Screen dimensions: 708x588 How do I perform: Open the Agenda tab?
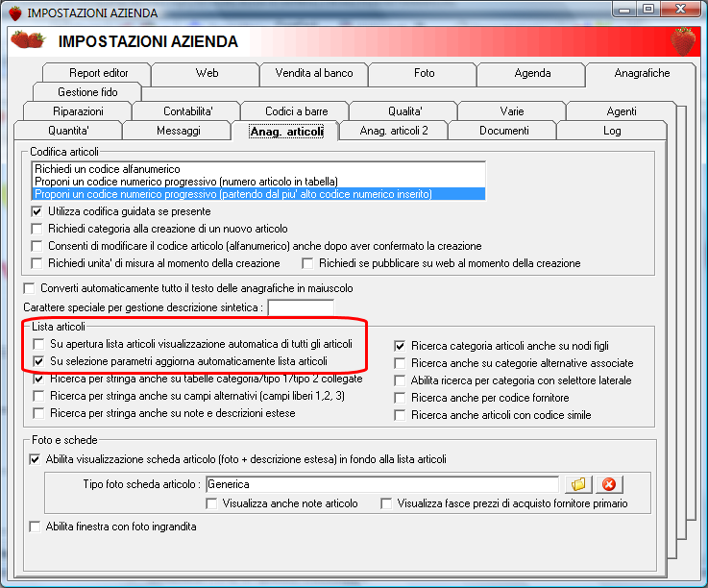532,73
